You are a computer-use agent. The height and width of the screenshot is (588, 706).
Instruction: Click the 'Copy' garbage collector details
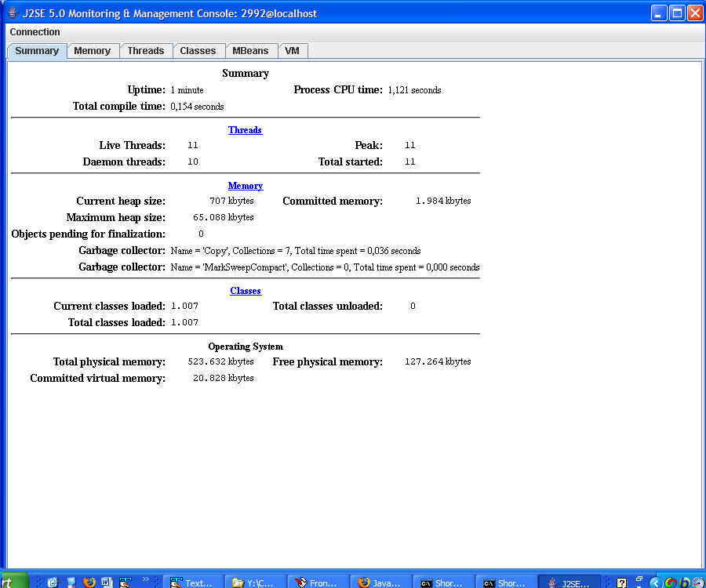(x=296, y=251)
